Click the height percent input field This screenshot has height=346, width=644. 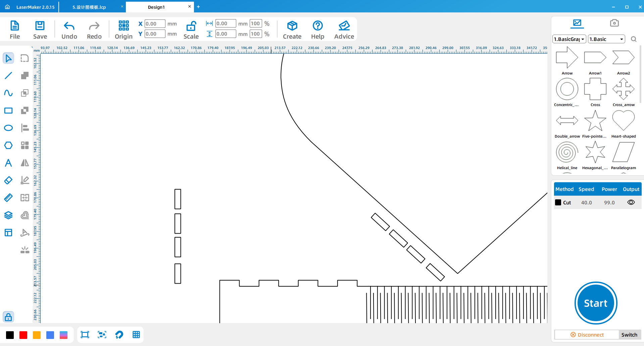click(x=256, y=34)
